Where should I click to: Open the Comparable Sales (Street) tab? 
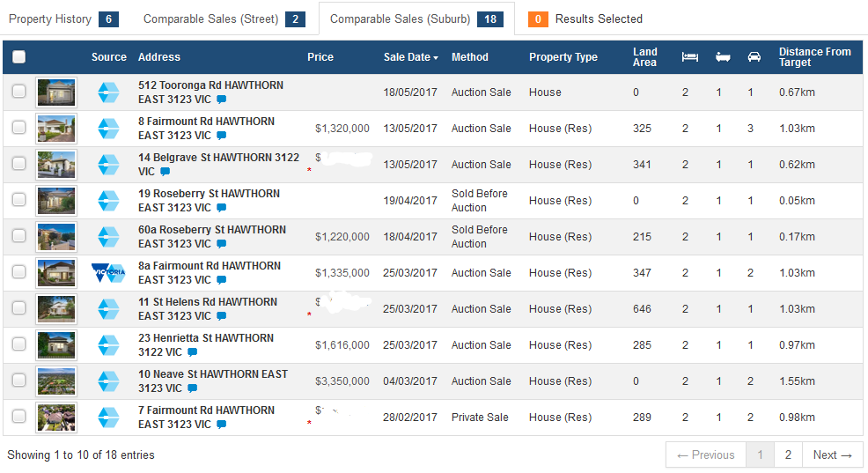224,18
